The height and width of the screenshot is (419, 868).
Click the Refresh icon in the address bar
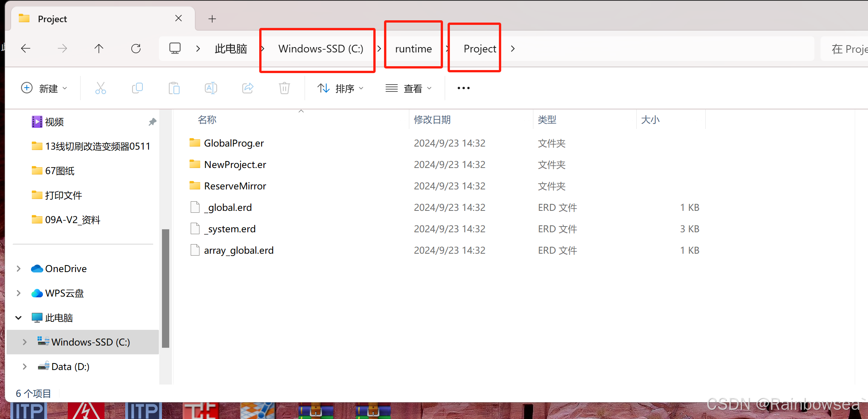(136, 49)
